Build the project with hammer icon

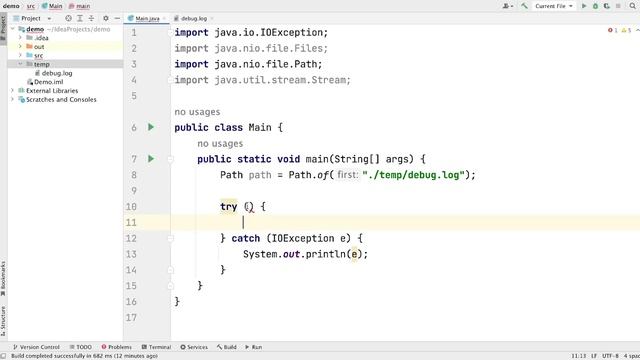524,6
